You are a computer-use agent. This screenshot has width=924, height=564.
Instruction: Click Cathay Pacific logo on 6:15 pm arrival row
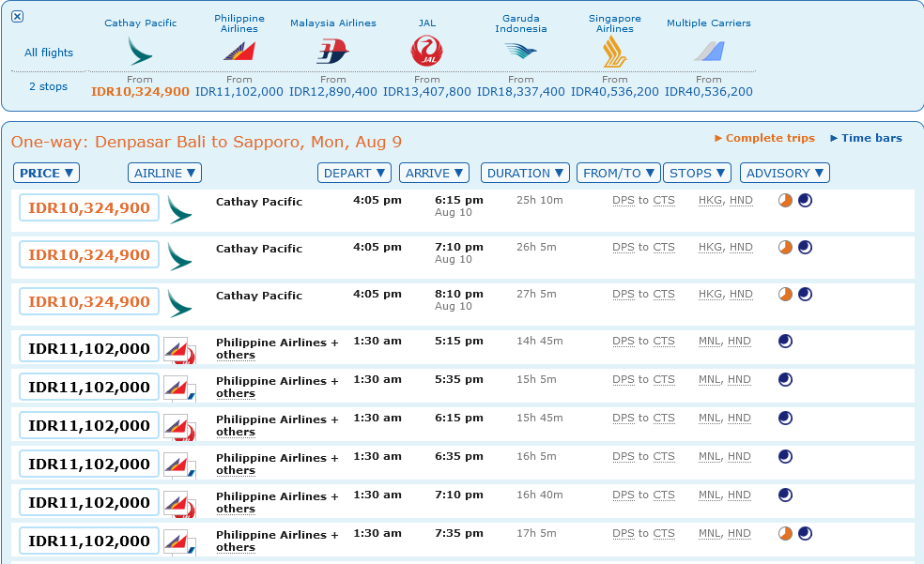tap(179, 210)
